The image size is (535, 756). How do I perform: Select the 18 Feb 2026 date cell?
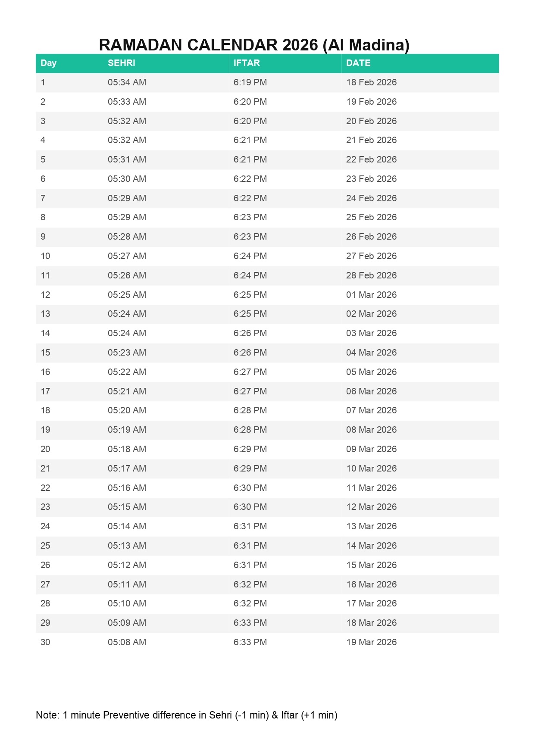coord(371,82)
